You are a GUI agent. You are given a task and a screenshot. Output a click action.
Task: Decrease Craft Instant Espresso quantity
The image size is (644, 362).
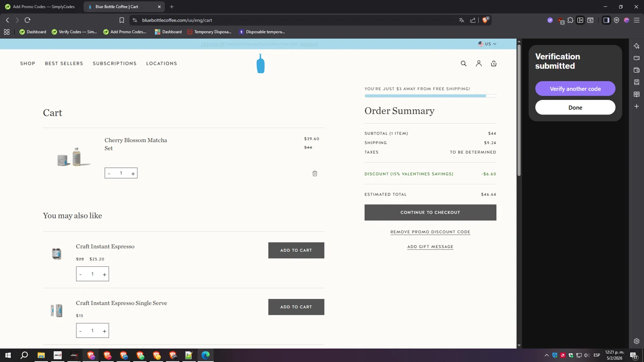tap(80, 274)
